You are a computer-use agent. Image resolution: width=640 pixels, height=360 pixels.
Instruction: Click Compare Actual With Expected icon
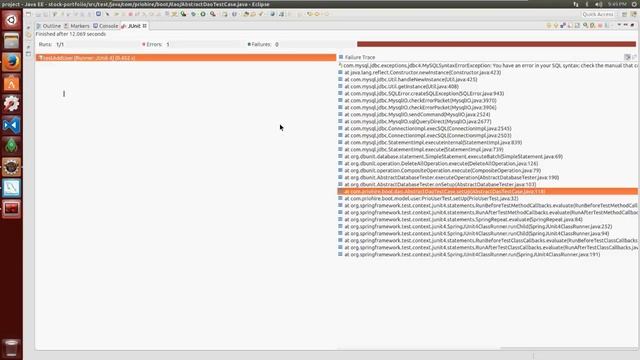(x=634, y=57)
